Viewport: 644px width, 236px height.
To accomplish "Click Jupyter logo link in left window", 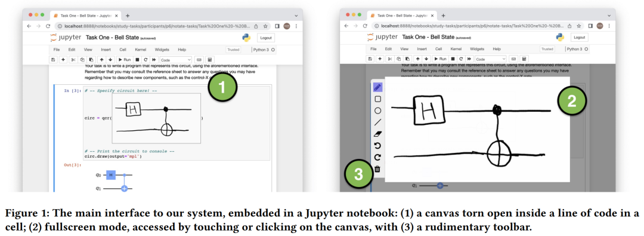I will [x=66, y=38].
